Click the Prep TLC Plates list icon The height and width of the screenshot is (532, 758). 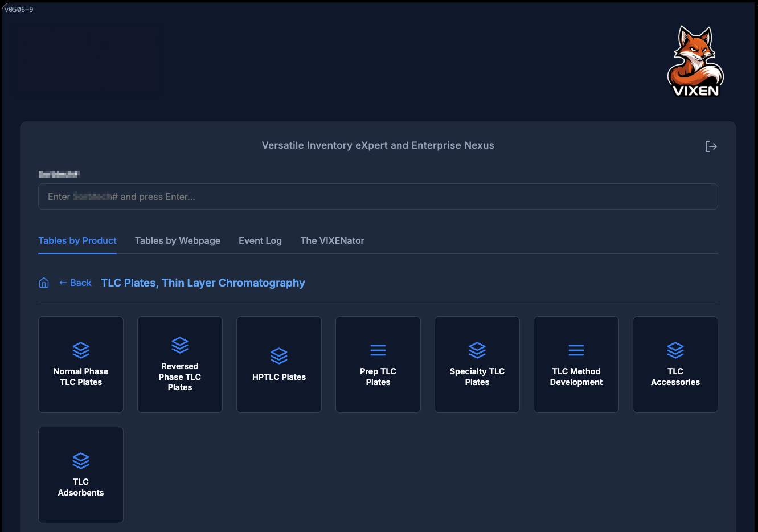[378, 350]
